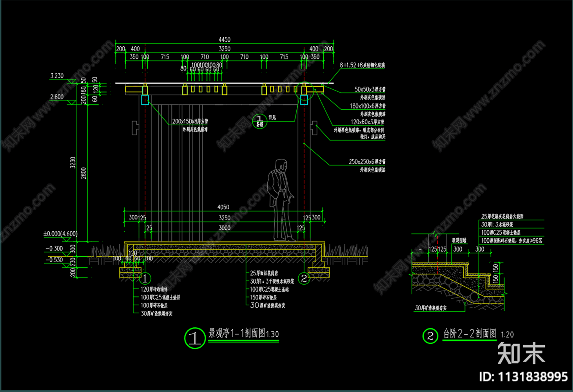The width and height of the screenshot is (573, 392).
Task: Click the "30厚1:3干硬性水泥砂浆" layer note
Action: (272, 281)
